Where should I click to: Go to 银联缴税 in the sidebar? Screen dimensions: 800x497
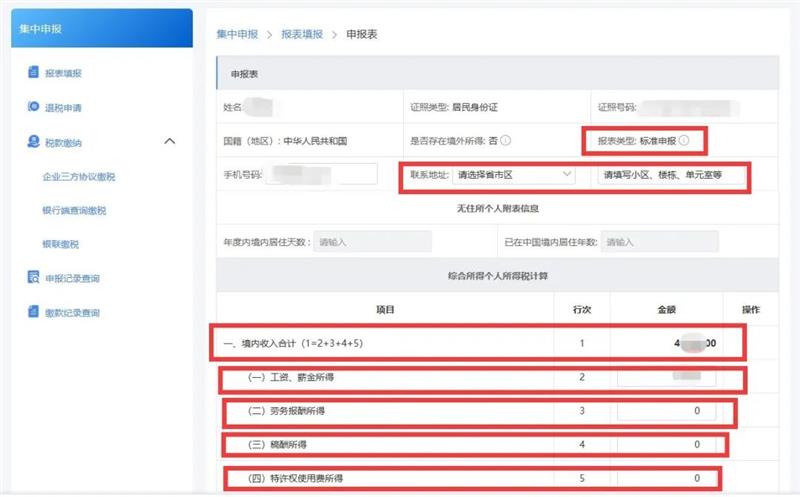(x=60, y=244)
